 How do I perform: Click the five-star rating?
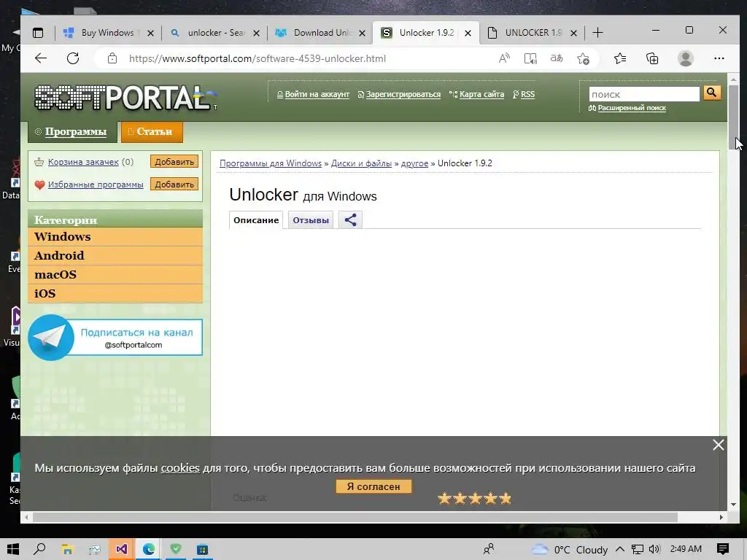[474, 498]
